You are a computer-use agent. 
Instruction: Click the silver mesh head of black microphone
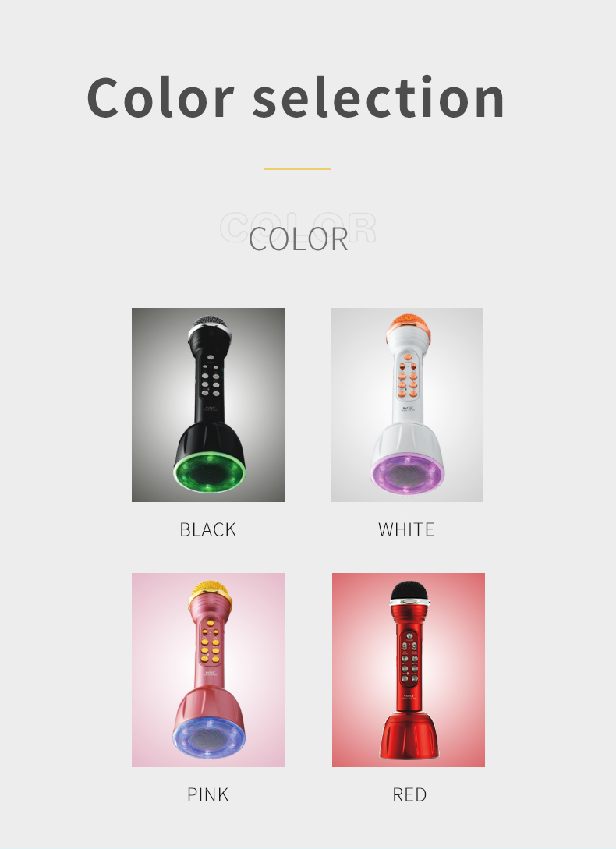(x=210, y=324)
